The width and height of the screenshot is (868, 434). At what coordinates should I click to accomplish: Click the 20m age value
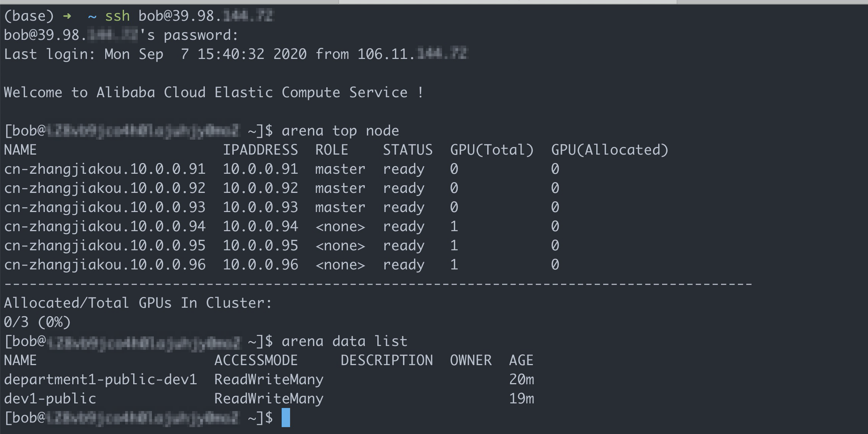[x=521, y=380]
